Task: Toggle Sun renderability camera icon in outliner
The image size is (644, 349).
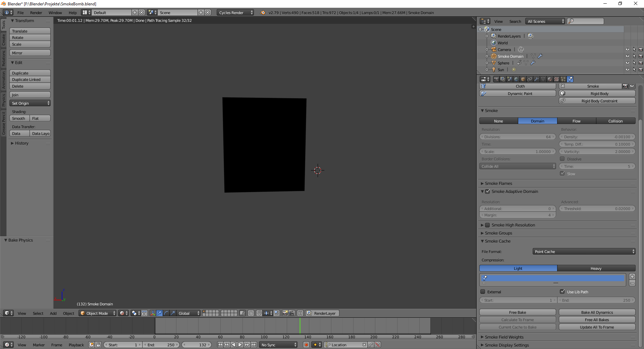Action: click(641, 69)
